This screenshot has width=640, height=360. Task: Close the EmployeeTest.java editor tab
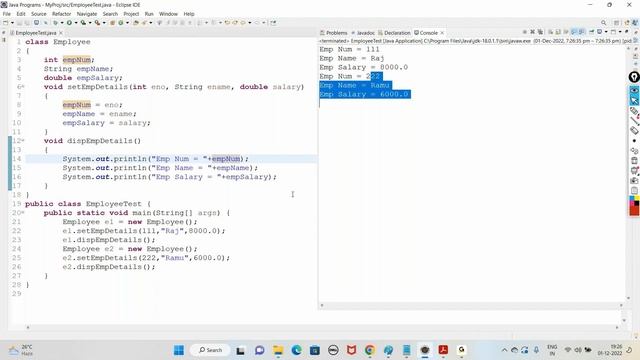pyautogui.click(x=61, y=33)
